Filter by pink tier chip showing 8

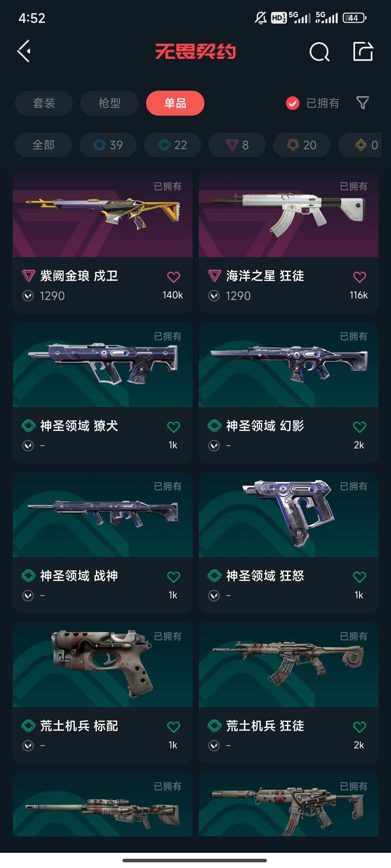click(x=237, y=145)
